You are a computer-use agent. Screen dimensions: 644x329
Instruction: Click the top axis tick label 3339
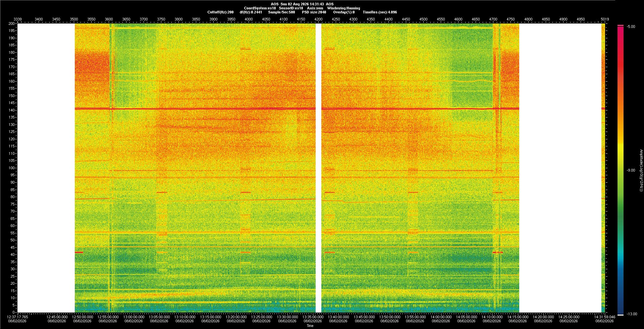point(17,19)
